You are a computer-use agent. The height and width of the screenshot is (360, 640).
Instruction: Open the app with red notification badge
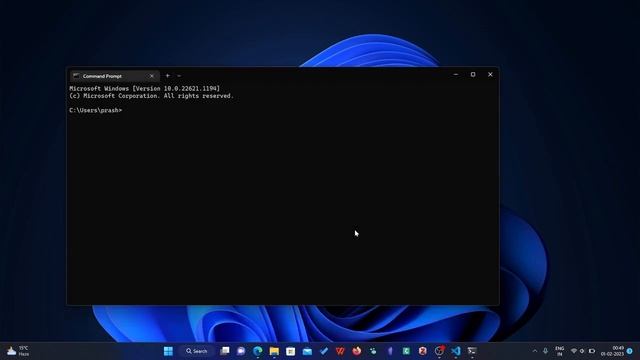click(439, 351)
